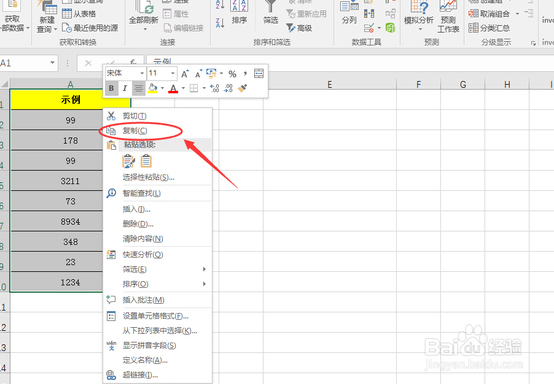This screenshot has height=384, width=554.
Task: Toggle the 筛选 Filter funnel button
Action: (271, 13)
